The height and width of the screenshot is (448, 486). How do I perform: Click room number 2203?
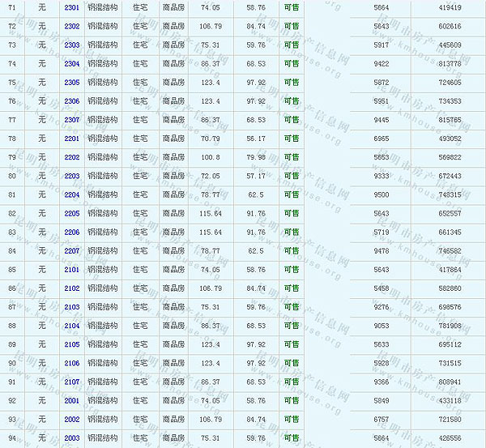click(71, 176)
